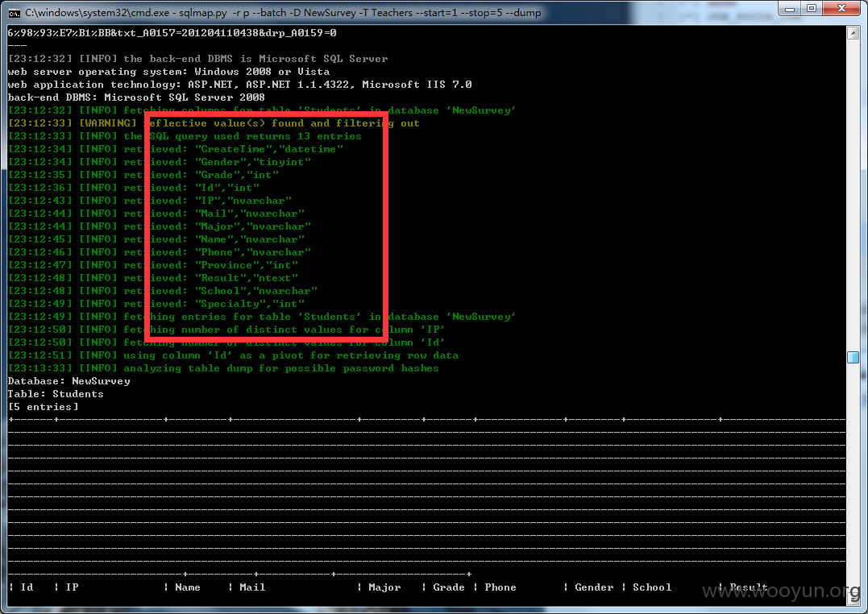Click the 'web application technology: ASP.NET' line
Viewport: 868px width, 614px height.
pos(239,84)
